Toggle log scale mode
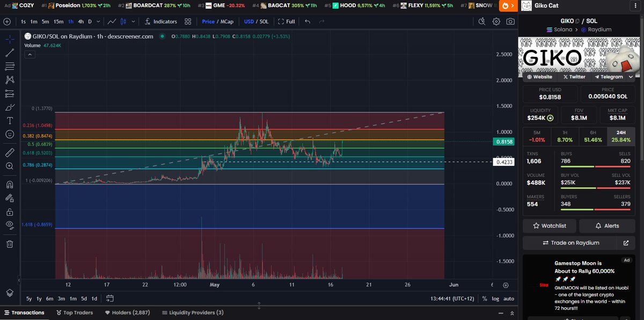The image size is (644, 320). (x=495, y=299)
